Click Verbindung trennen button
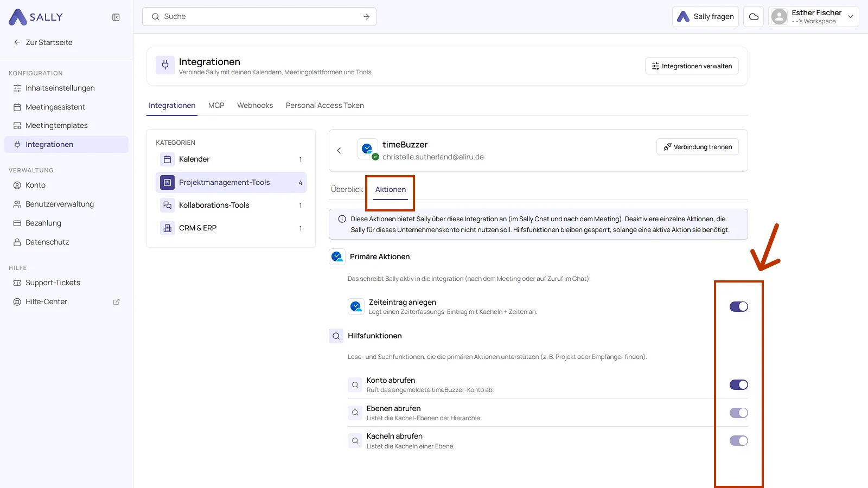This screenshot has height=488, width=868. [698, 147]
